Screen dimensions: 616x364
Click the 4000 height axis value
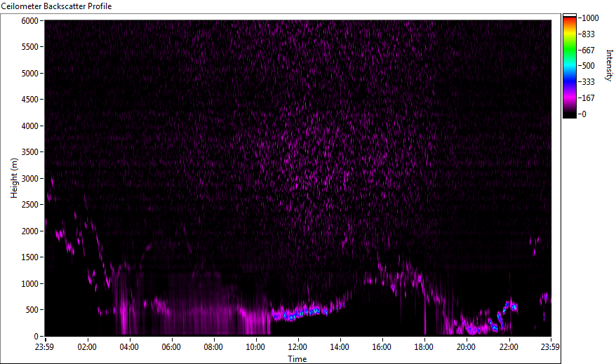click(x=30, y=126)
